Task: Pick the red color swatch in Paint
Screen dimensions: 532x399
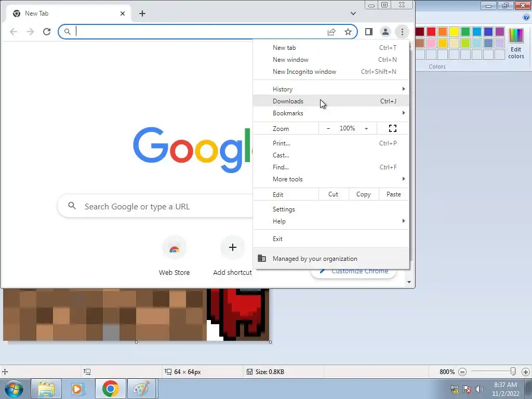Action: coord(431,32)
